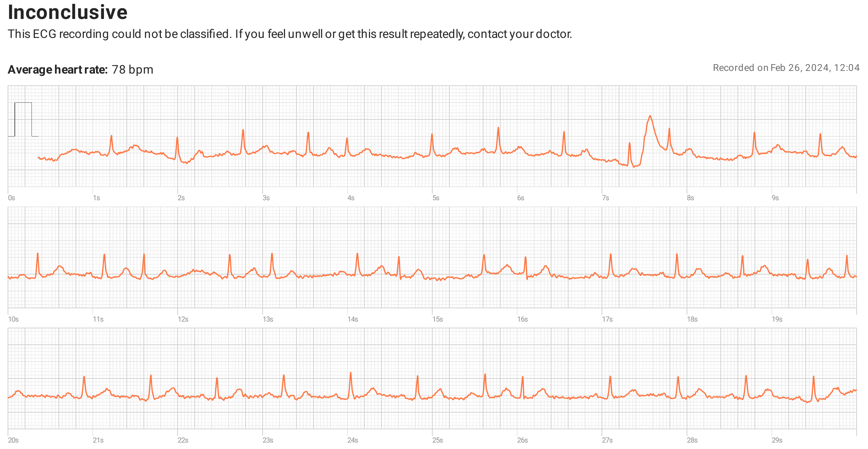
Task: Select the "29s" time axis label
Action: click(777, 440)
